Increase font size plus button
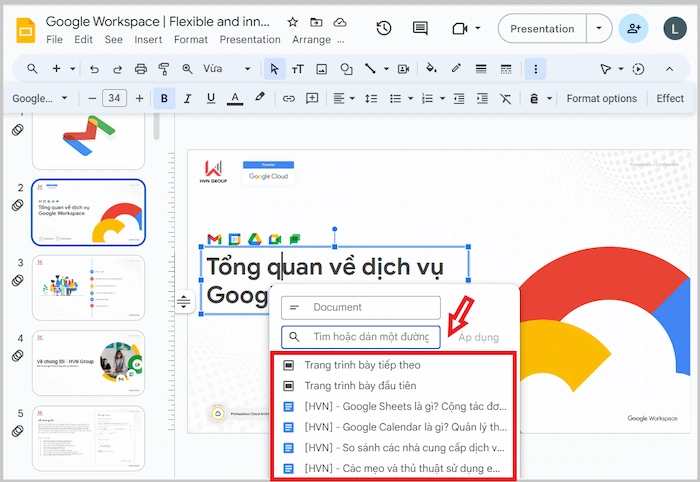This screenshot has width=700, height=482. 139,99
